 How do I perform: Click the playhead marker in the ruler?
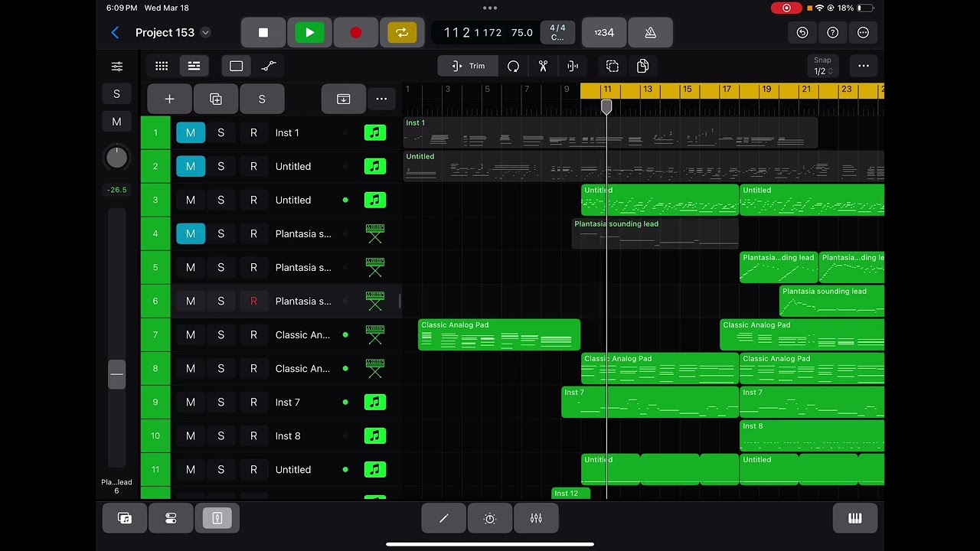pos(606,106)
